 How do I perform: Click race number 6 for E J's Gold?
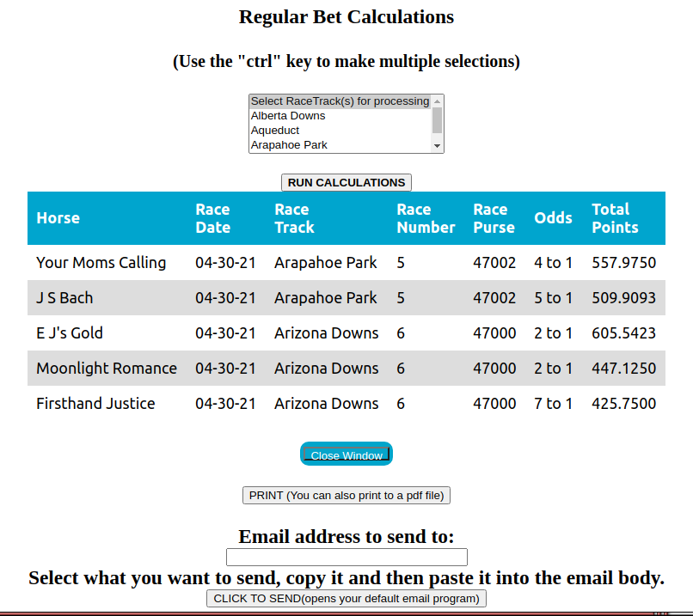coord(401,333)
